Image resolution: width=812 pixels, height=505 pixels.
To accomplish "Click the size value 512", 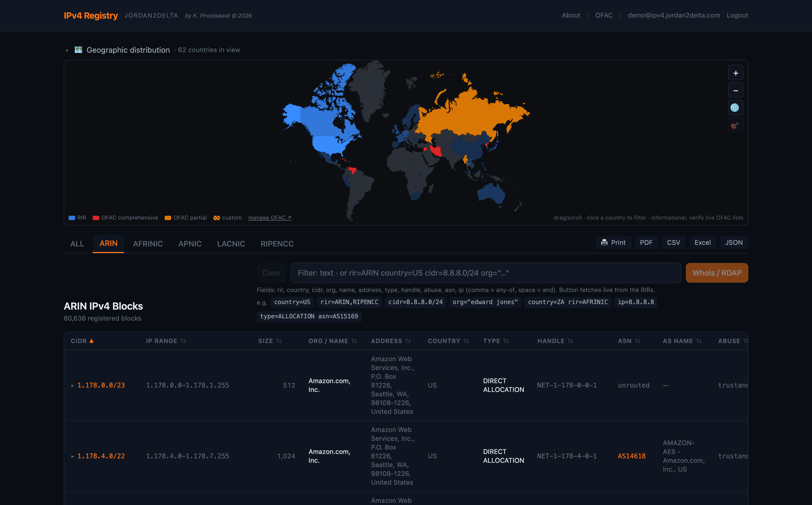I will [289, 385].
